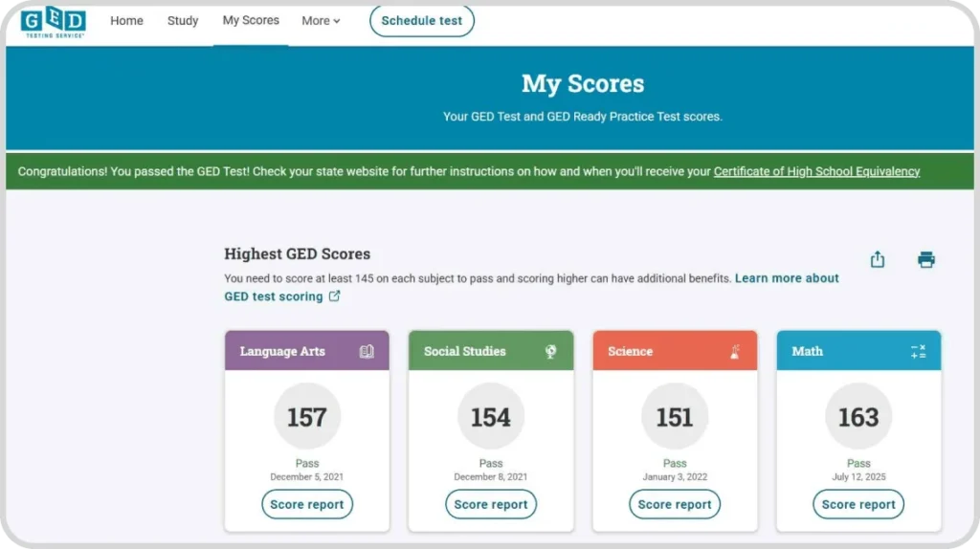Open Certificate of High School Equivalency link
This screenshot has height=549, width=980.
[817, 171]
